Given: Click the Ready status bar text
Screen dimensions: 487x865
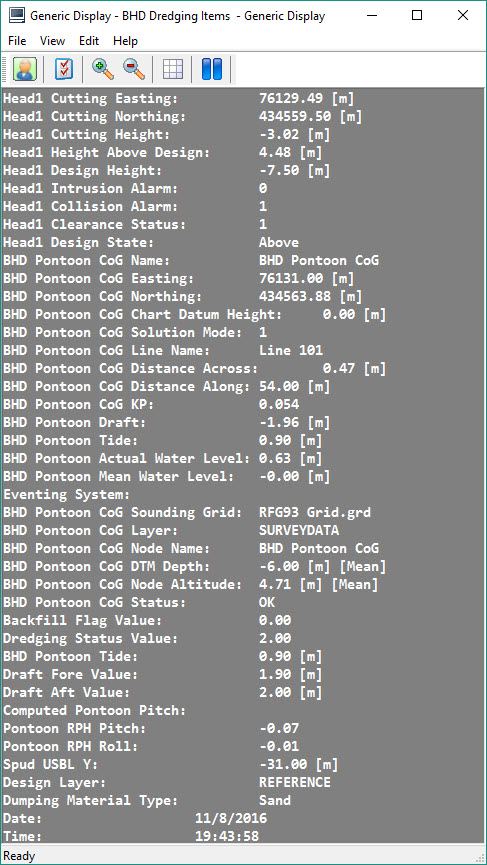Looking at the screenshot, I should coord(19,856).
